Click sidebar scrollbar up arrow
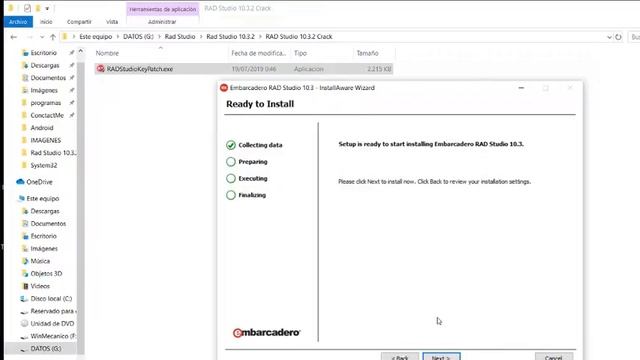The image size is (640, 360). pyautogui.click(x=80, y=51)
